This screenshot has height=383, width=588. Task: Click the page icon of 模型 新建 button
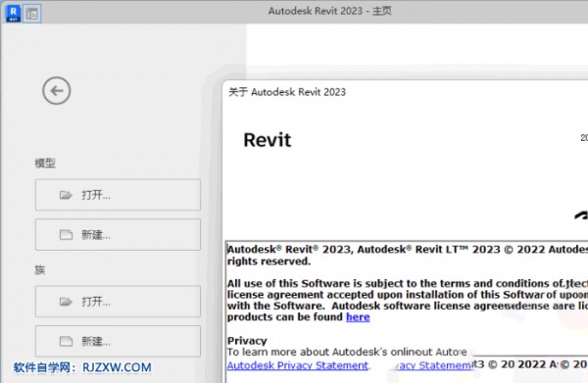pyautogui.click(x=66, y=235)
